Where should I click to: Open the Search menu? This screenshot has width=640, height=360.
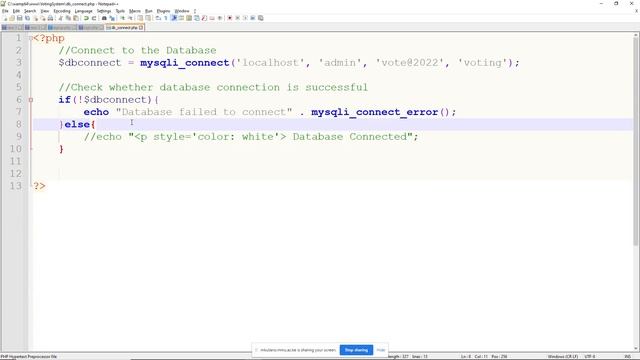tap(30, 11)
